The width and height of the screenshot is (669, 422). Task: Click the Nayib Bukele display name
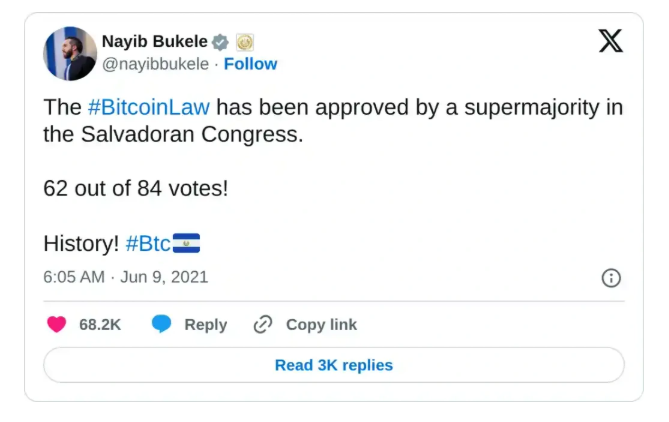tap(154, 42)
